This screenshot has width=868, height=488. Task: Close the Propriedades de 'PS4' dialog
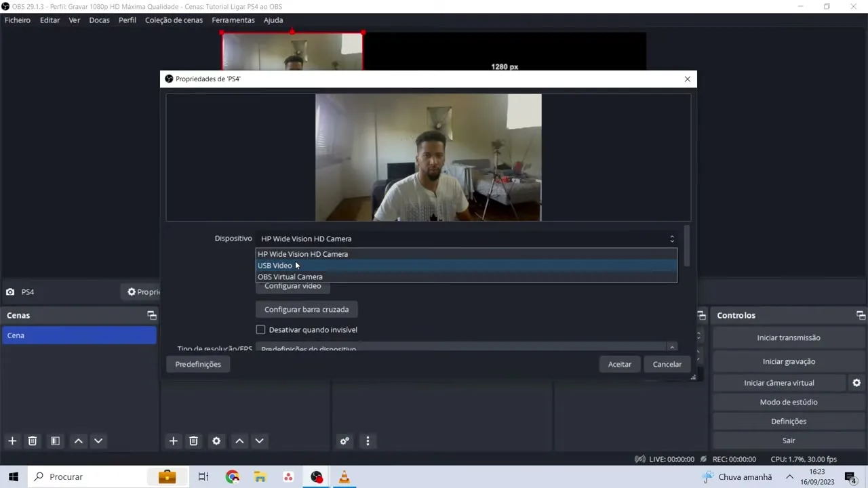[x=688, y=79]
